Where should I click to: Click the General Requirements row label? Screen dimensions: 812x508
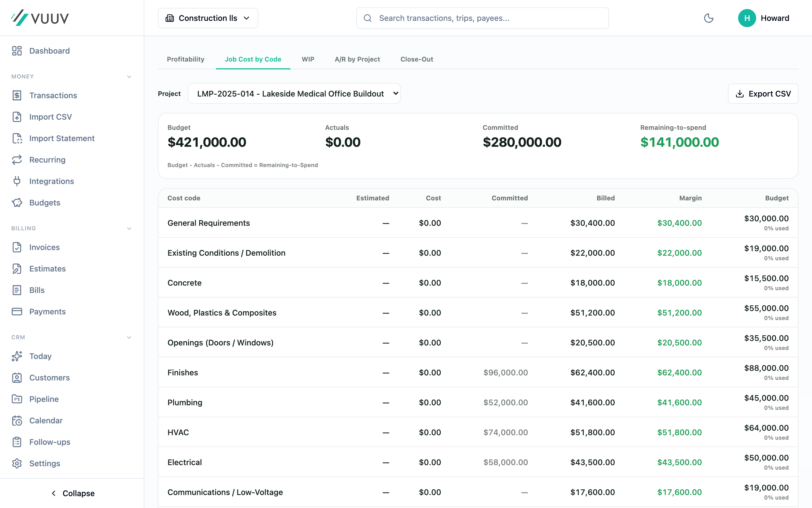209,223
